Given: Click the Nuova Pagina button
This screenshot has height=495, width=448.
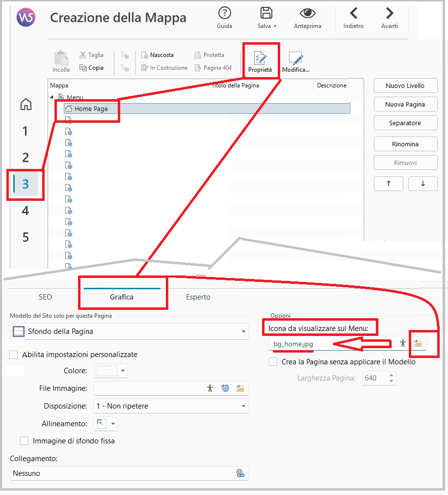Looking at the screenshot, I should click(405, 104).
